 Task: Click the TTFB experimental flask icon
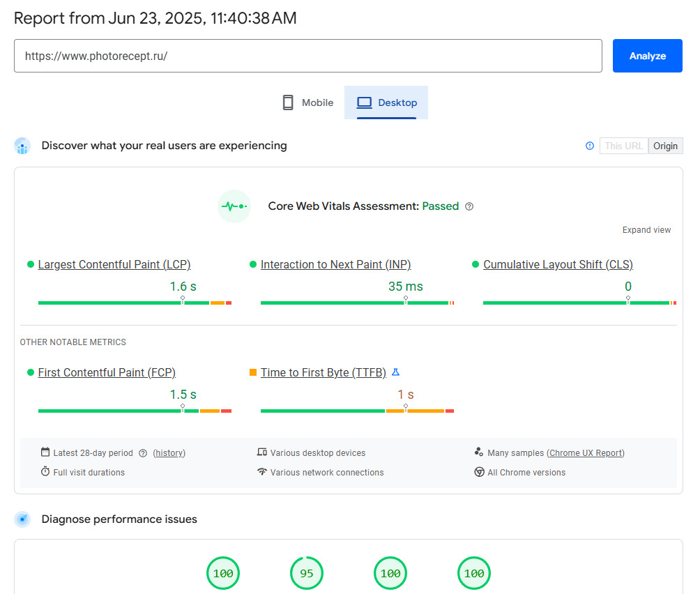(395, 372)
